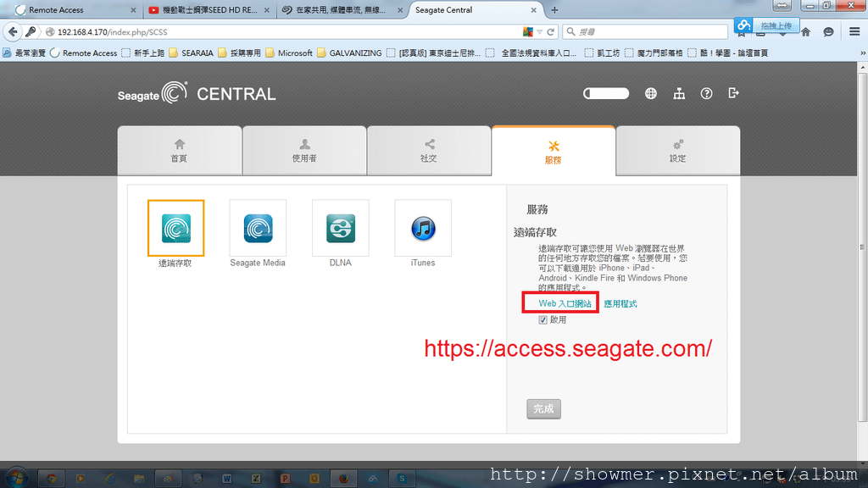Switch to the 使用者 users tab
Viewport: 868px width, 488px height.
pyautogui.click(x=304, y=151)
